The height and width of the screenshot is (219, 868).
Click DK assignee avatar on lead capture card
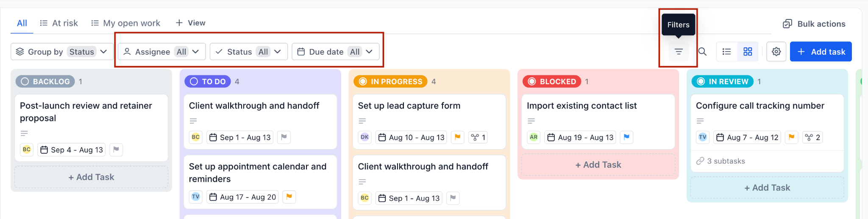(364, 137)
